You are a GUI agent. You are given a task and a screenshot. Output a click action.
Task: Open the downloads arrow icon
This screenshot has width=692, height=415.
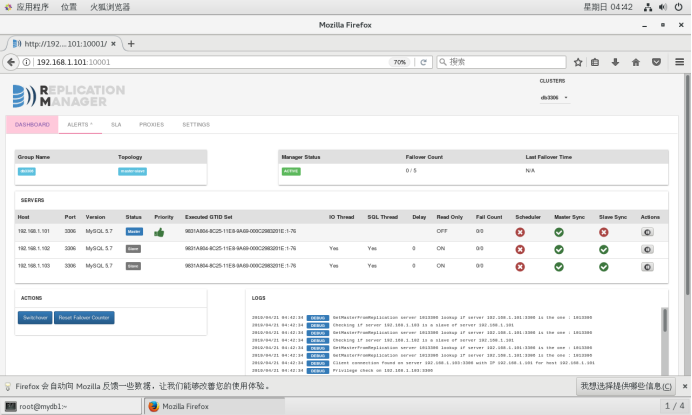click(615, 62)
